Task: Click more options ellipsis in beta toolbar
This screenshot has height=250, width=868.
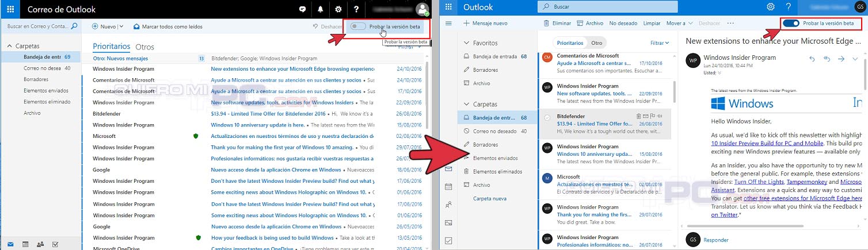Action: coord(731,24)
